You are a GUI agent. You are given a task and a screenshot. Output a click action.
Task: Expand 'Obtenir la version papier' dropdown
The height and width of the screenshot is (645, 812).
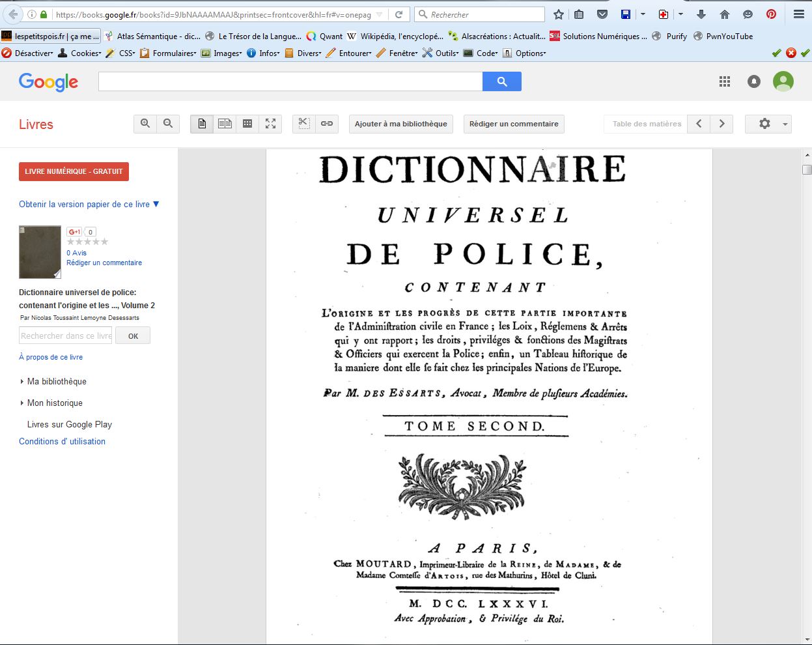pyautogui.click(x=89, y=204)
